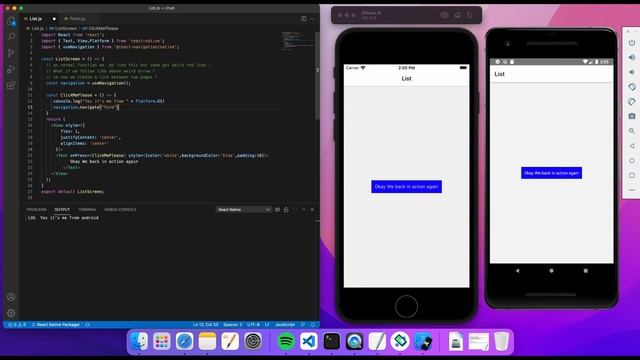
Task: Click iOS Simulator title bar rotate icon
Action: click(x=470, y=15)
